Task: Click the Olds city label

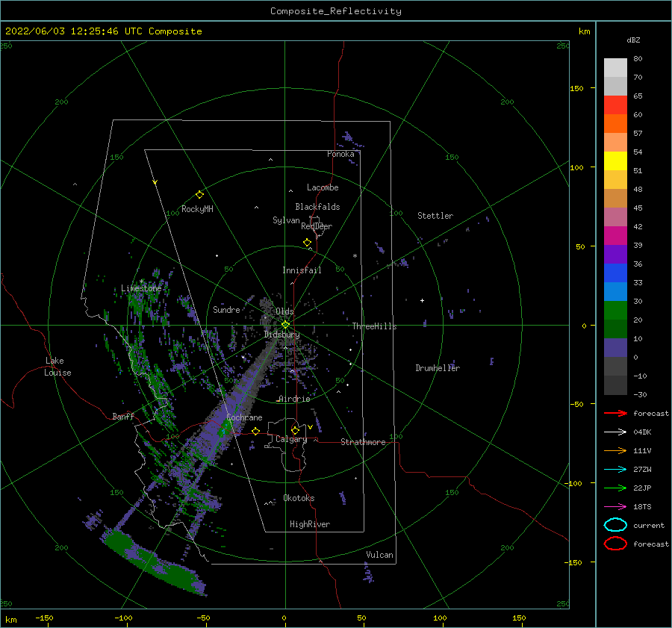Action: pyautogui.click(x=284, y=311)
